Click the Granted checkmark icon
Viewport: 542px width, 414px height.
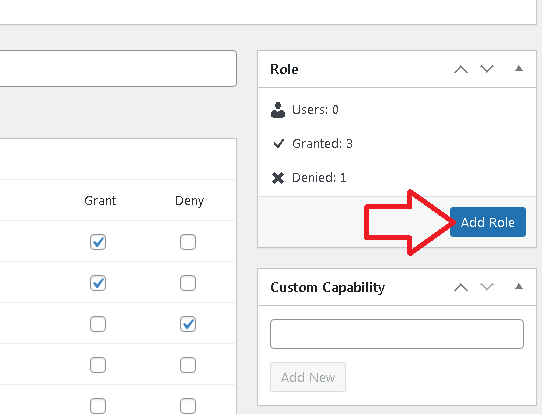click(278, 143)
